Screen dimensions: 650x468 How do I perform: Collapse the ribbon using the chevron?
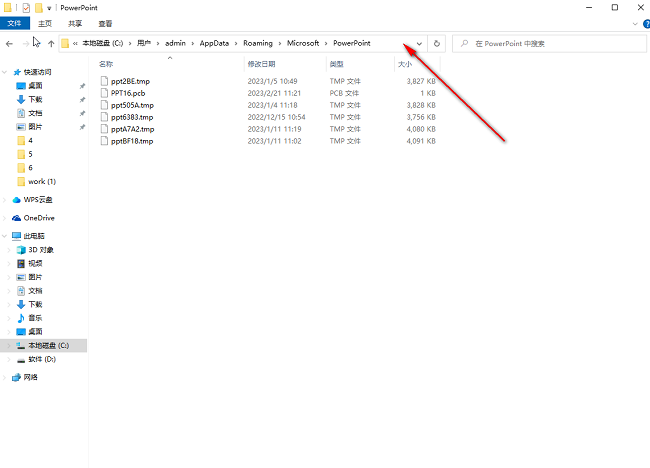[635, 24]
